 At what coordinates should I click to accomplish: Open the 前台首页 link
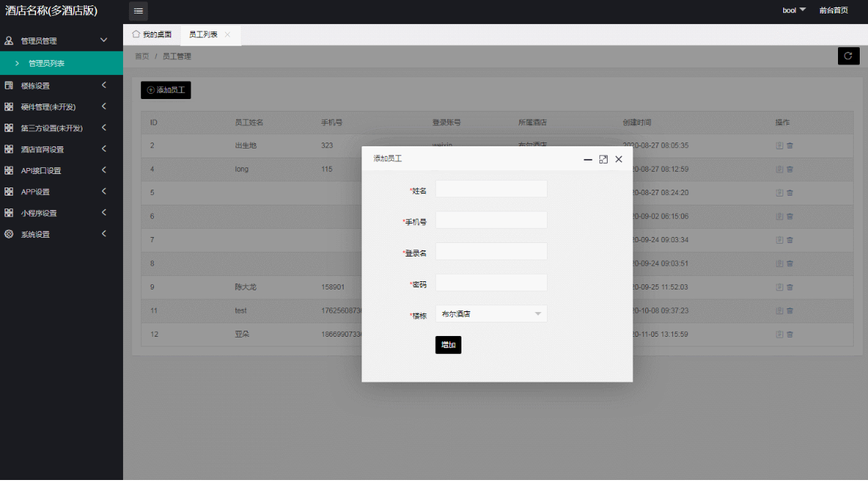tap(833, 10)
